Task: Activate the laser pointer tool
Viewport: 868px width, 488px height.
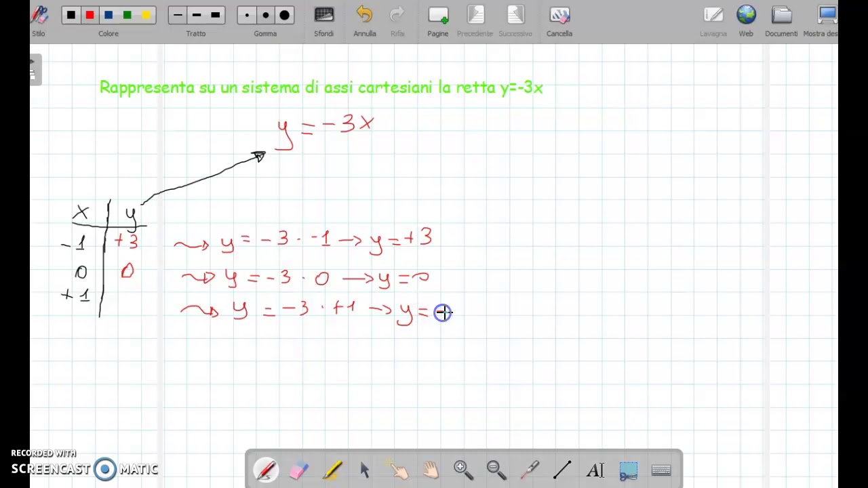Action: click(530, 469)
